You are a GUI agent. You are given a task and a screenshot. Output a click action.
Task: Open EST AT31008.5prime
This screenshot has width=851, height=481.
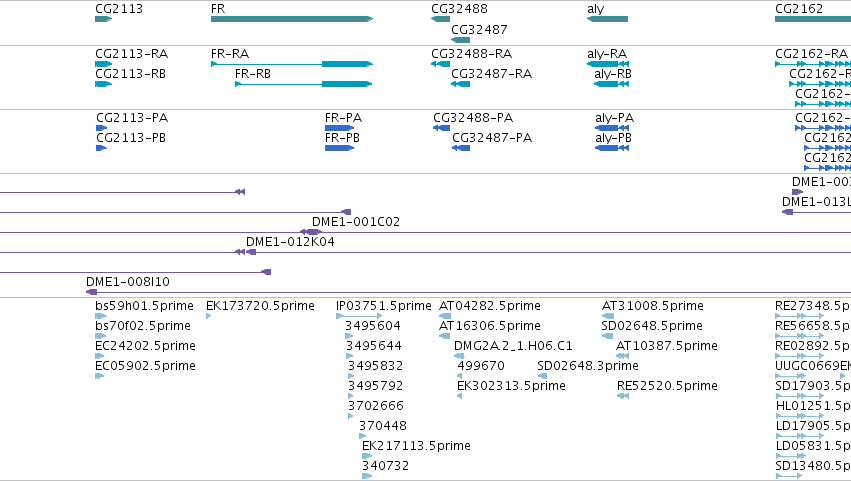click(x=608, y=316)
